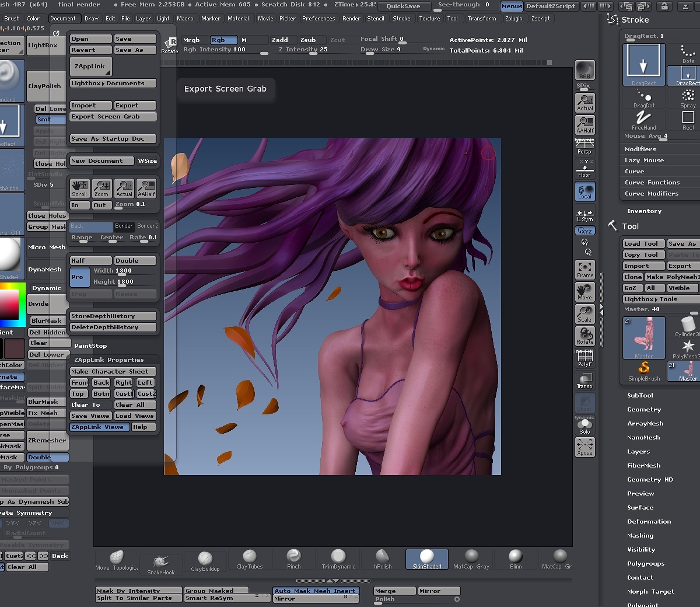Open the Texture menu
Viewport: 700px width, 607px height.
pyautogui.click(x=429, y=18)
